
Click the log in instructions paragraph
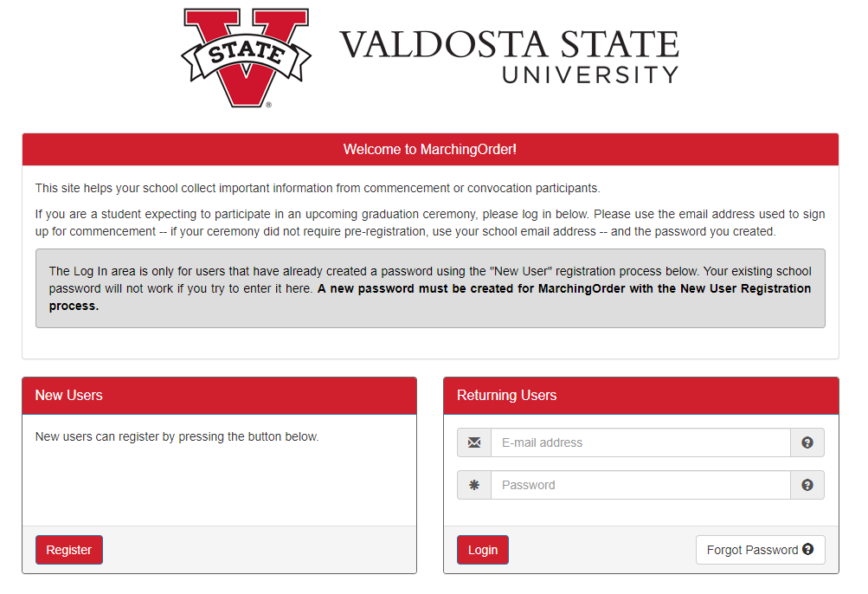[428, 223]
